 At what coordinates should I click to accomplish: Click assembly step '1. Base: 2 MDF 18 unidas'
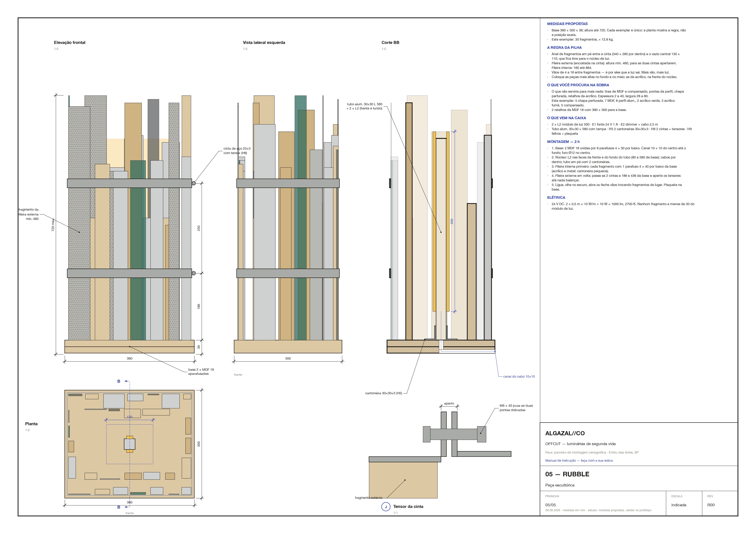[619, 150]
